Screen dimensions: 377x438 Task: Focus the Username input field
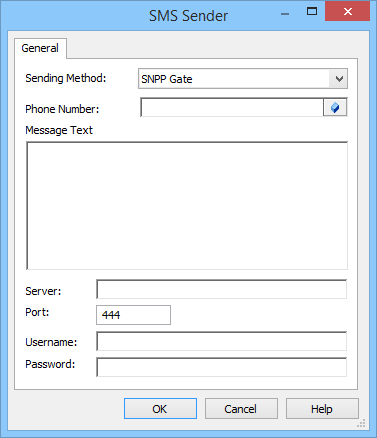pyautogui.click(x=222, y=341)
